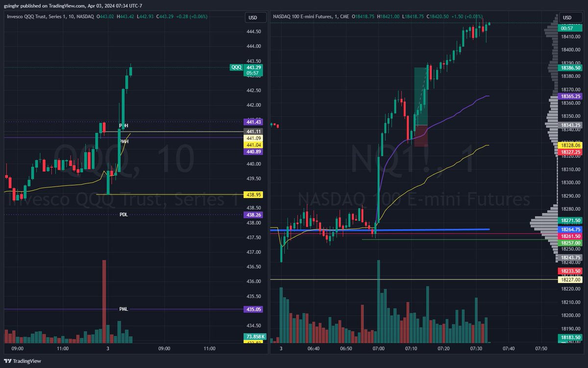Select the PDL line label on QQQ chart
Viewport: 588px width, 368px height.
123,215
